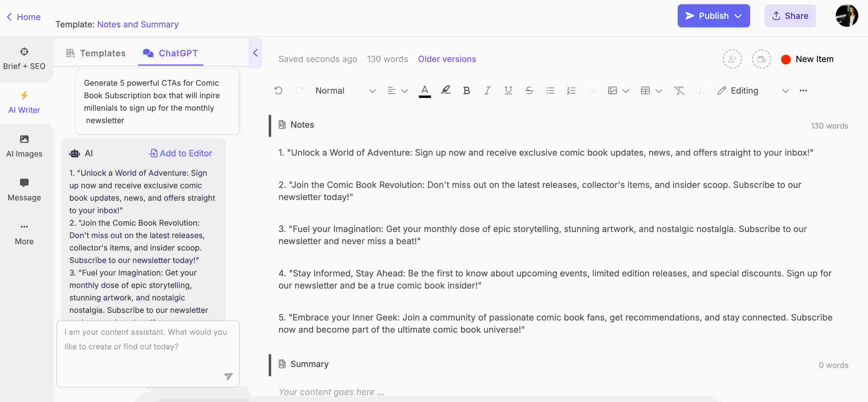Open Message sidebar section
The height and width of the screenshot is (402, 868).
pos(24,190)
